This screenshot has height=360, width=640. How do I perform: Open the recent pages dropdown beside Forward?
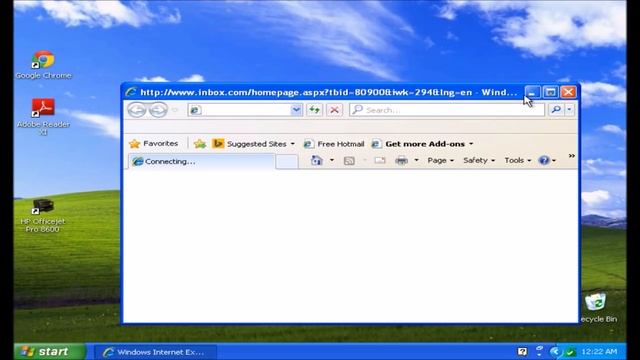point(175,110)
